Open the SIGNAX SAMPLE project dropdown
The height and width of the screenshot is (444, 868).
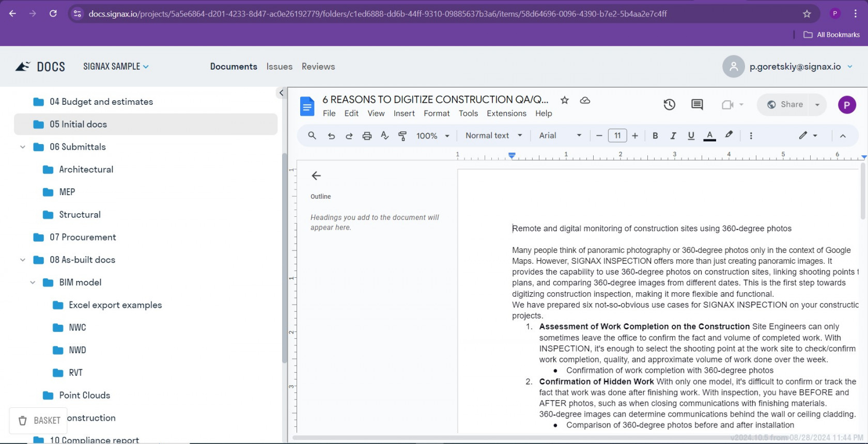116,67
